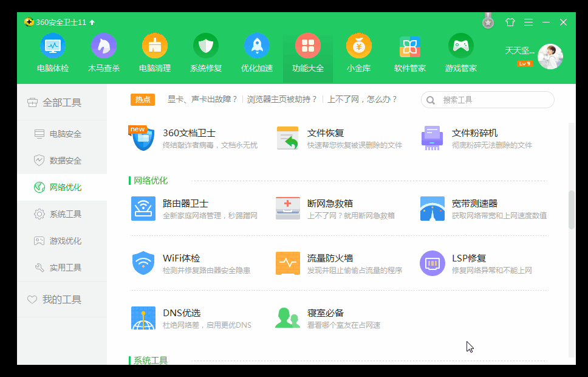Click description 检测并修复路由器安全隐患
The image size is (588, 377).
point(207,271)
